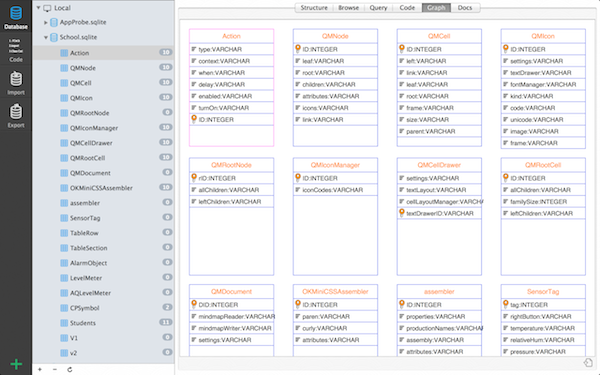The image size is (600, 375).
Task: Click temperature:VARCHAR in SensorTag box
Action: (x=542, y=328)
